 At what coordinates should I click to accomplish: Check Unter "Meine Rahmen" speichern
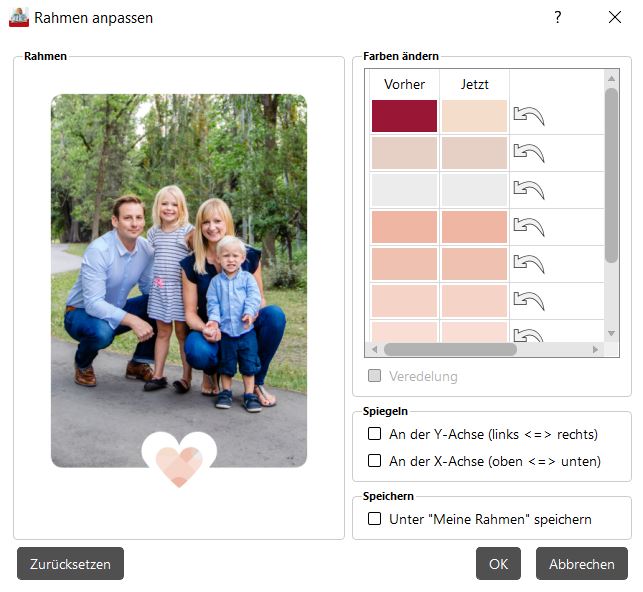[374, 518]
